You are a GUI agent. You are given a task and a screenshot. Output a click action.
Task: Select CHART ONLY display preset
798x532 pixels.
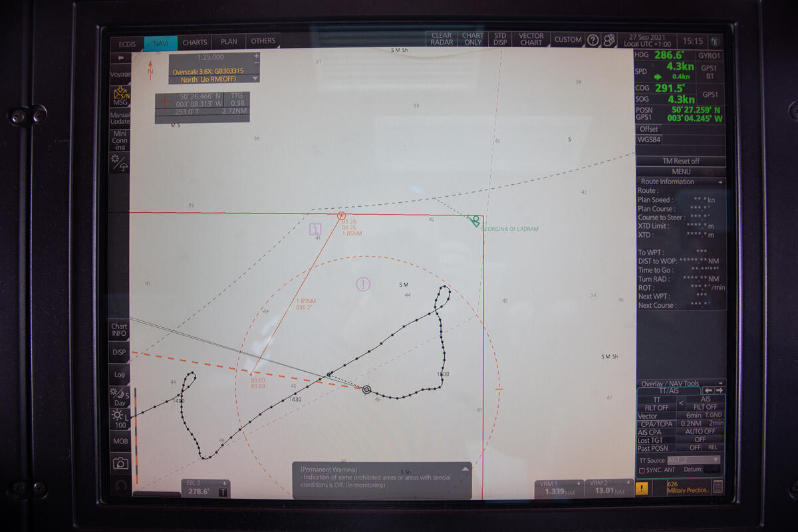[x=473, y=39]
